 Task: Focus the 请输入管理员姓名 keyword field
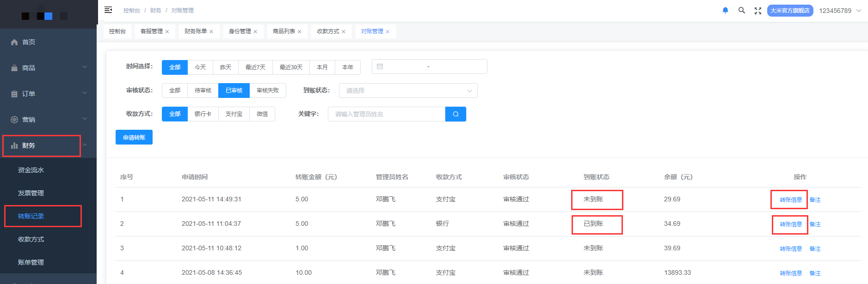click(x=387, y=114)
